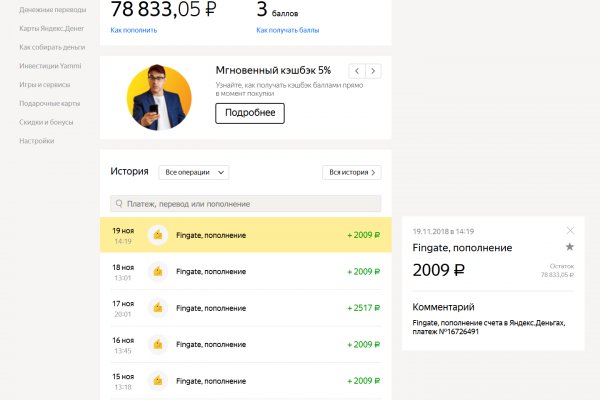Image resolution: width=600 pixels, height=400 pixels.
Task: Close the transaction details panel
Action: (570, 230)
